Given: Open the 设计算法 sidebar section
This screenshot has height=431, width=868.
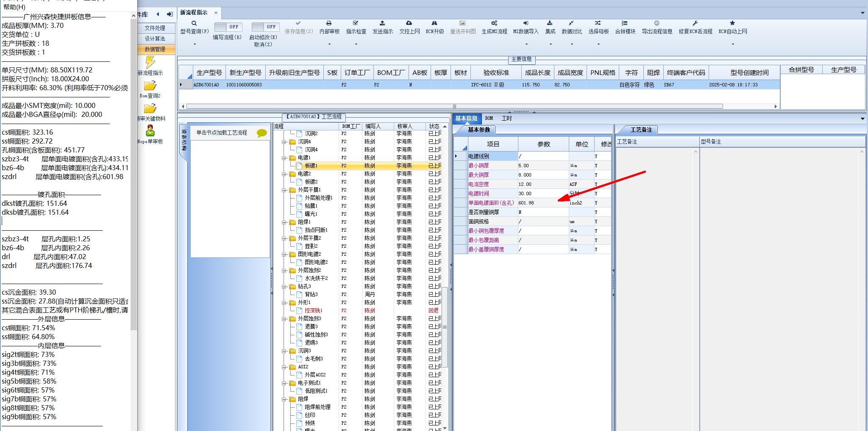Looking at the screenshot, I should point(155,39).
